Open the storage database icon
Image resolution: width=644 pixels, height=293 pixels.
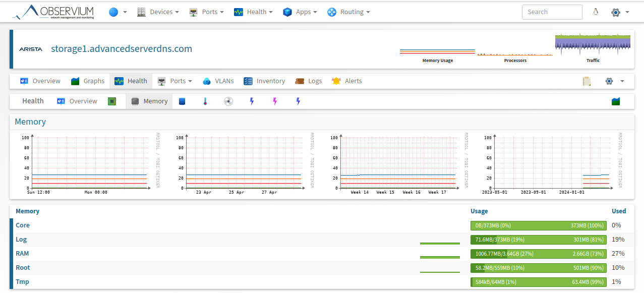point(182,101)
